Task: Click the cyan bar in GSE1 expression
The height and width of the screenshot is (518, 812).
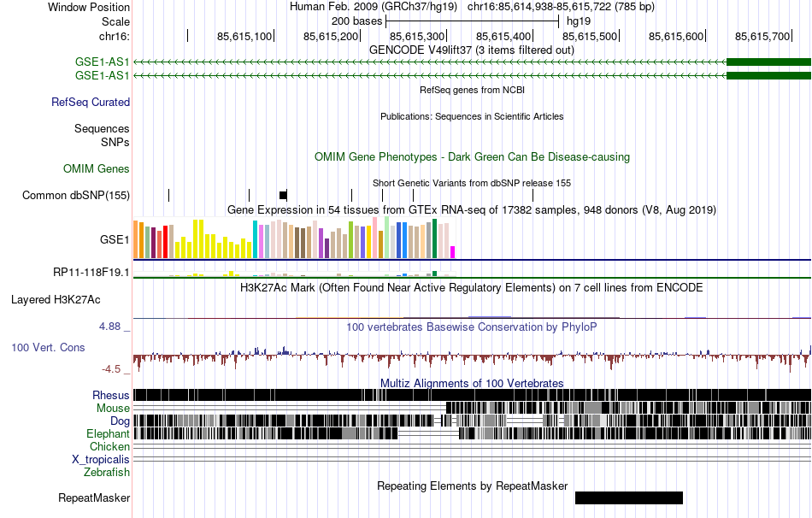Action: click(x=255, y=239)
